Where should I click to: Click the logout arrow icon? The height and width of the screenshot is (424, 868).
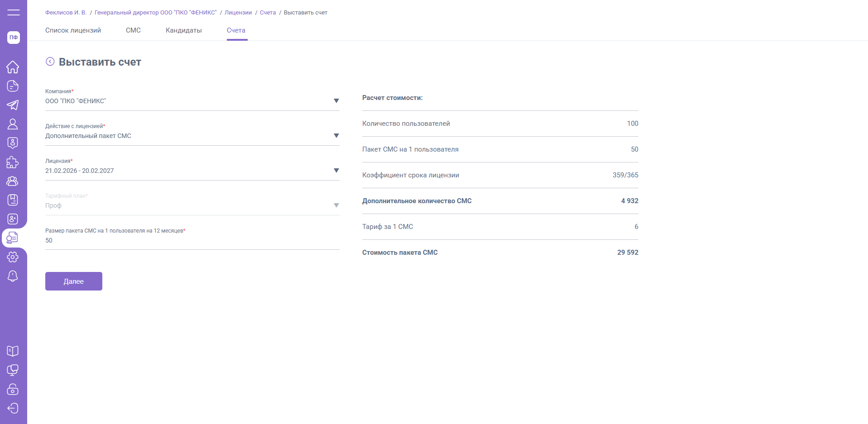pyautogui.click(x=13, y=408)
